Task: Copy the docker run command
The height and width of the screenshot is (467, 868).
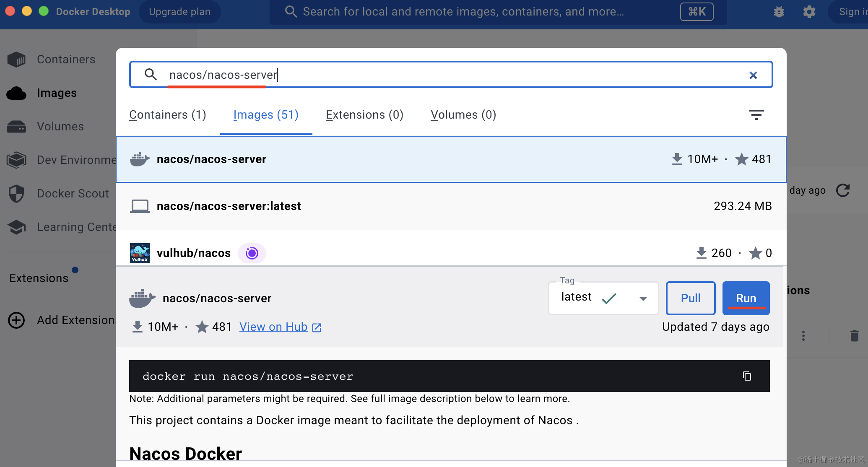Action: point(747,376)
